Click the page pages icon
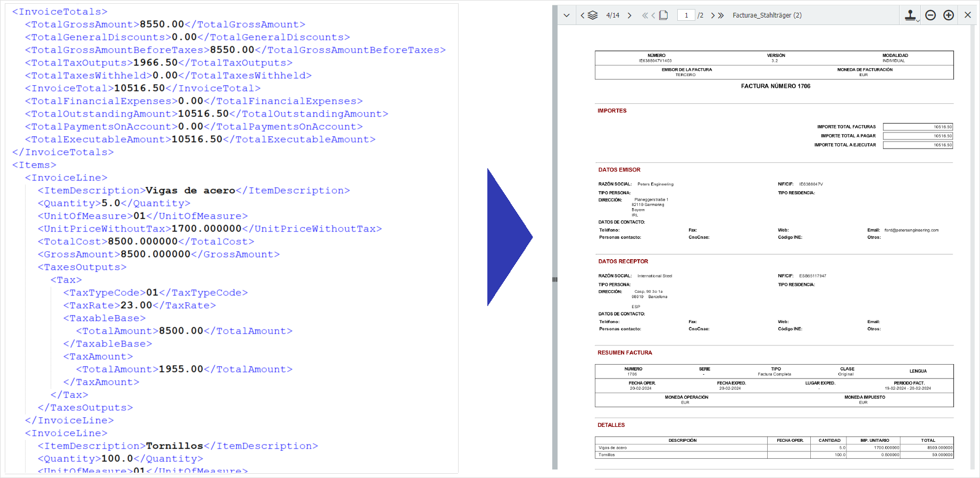980x478 pixels. coord(663,15)
